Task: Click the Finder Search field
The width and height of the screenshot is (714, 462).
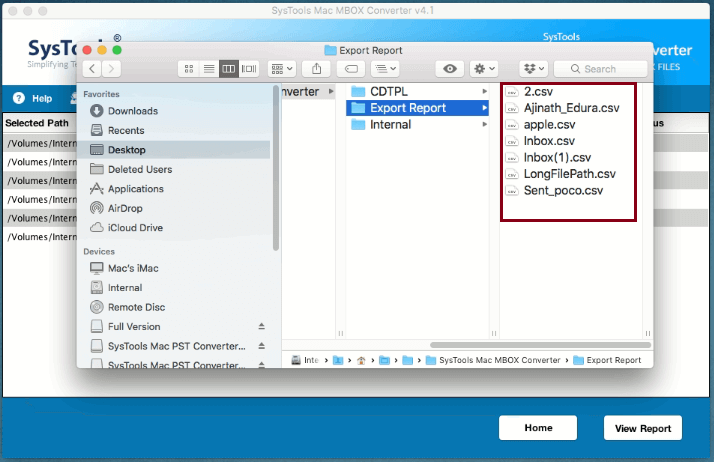Action: click(600, 69)
